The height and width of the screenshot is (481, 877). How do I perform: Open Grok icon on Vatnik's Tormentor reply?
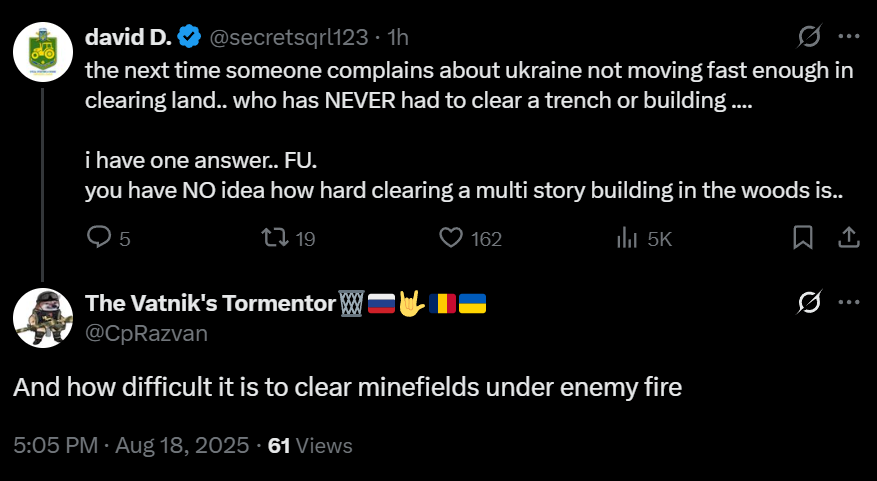coord(808,303)
